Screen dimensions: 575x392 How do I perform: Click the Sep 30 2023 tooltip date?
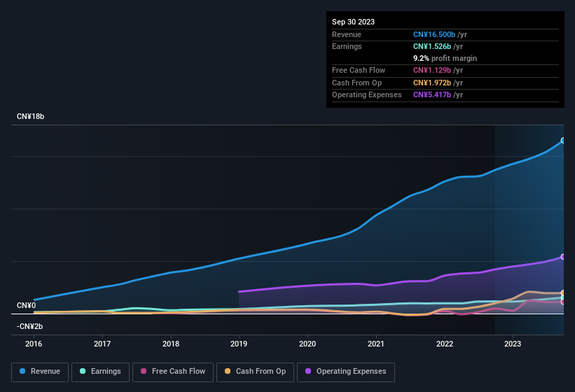pyautogui.click(x=353, y=22)
